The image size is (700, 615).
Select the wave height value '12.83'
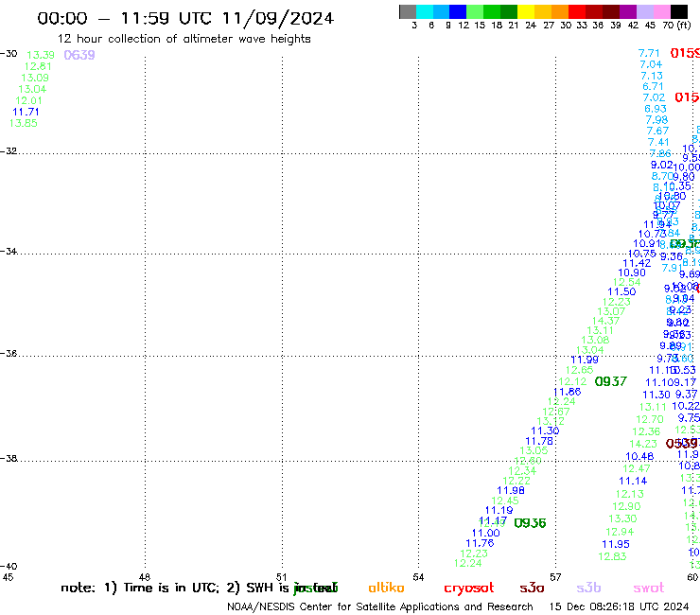pos(613,557)
